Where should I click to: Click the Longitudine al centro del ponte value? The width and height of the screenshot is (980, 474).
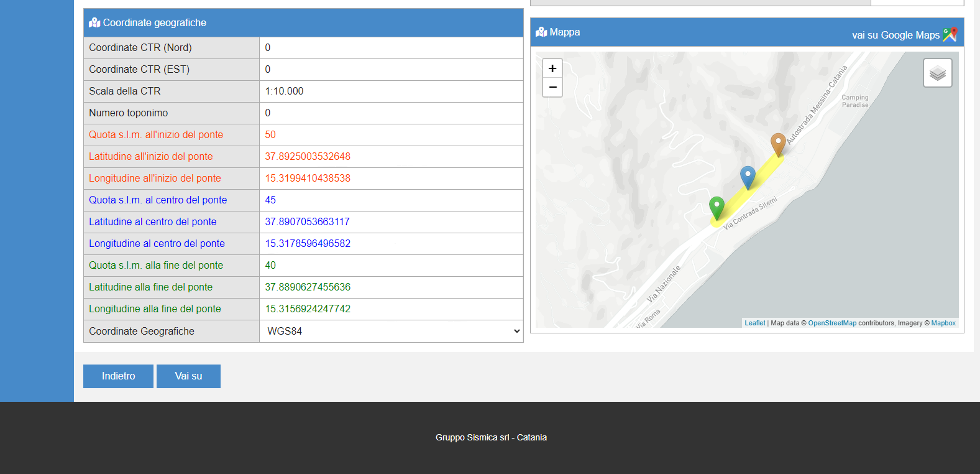click(308, 244)
